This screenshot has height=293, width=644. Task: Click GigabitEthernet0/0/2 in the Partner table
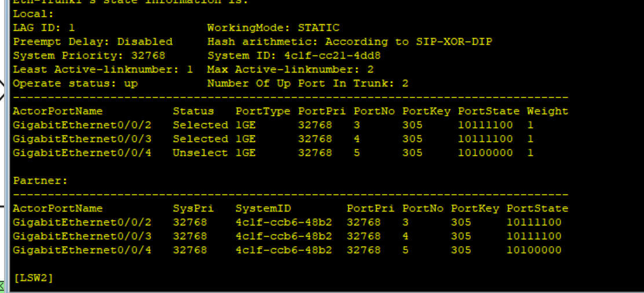82,222
